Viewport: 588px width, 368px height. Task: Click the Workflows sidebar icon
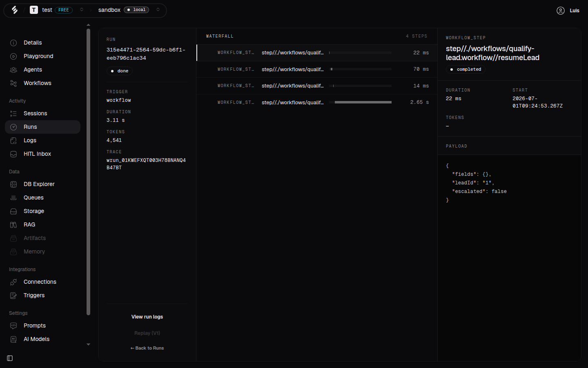pos(13,83)
